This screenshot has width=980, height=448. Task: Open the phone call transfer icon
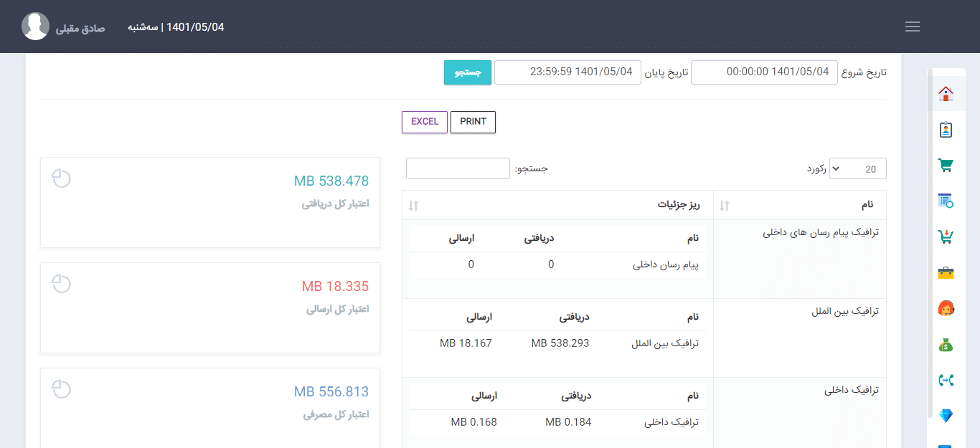[946, 381]
